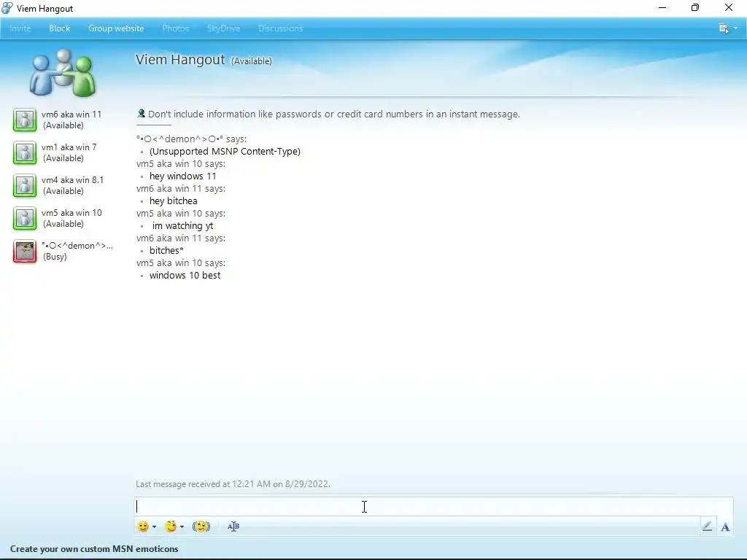The width and height of the screenshot is (747, 560).
Task: Click the 'vm1 aka win 7' name in contact list
Action: click(69, 147)
